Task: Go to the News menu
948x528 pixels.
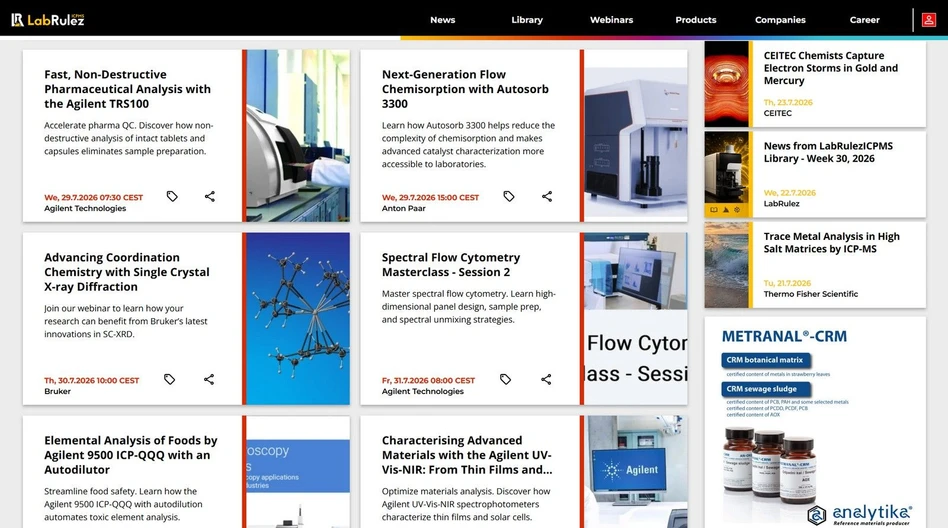Action: [x=443, y=20]
